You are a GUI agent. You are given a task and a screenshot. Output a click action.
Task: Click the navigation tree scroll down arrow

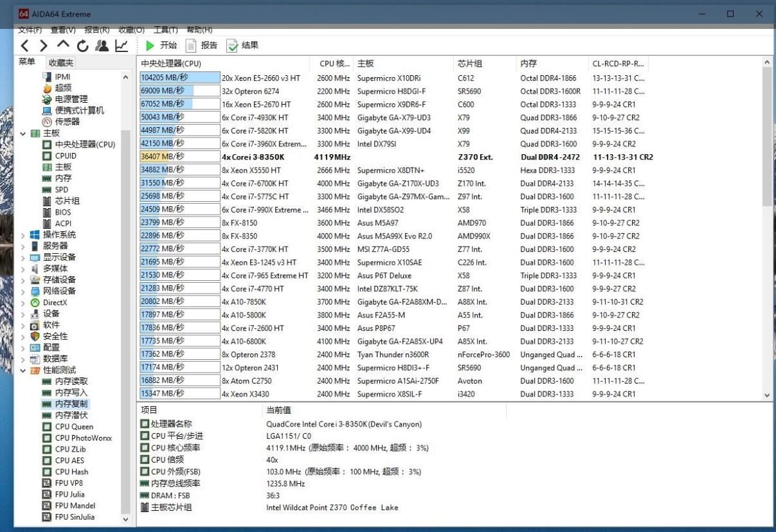coord(125,519)
